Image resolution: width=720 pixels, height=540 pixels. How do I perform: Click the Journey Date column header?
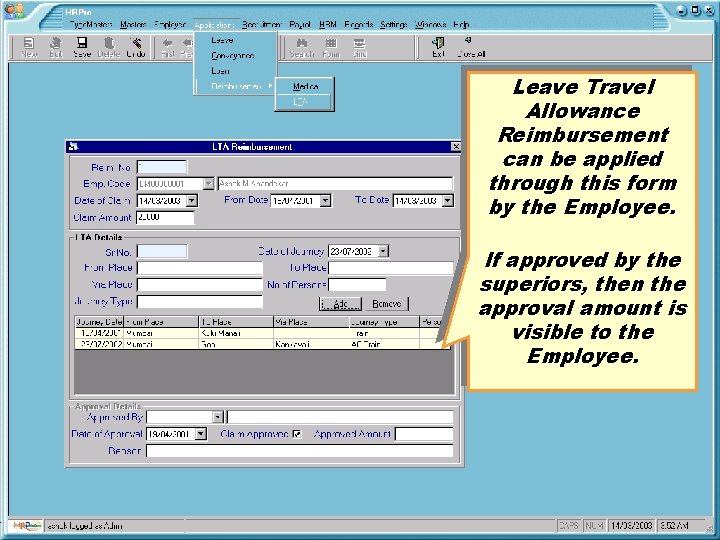click(99, 322)
